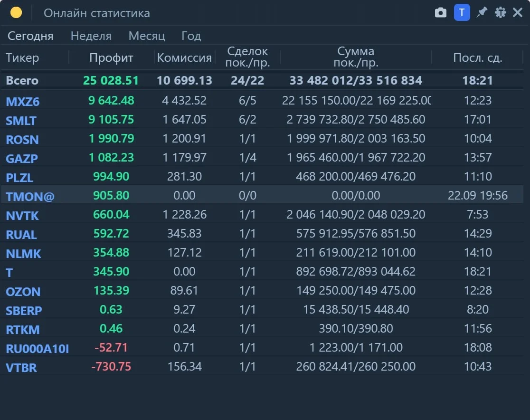Sort by Сделок пок./пр. column header
Viewport: 530px width, 420px height.
(248, 57)
